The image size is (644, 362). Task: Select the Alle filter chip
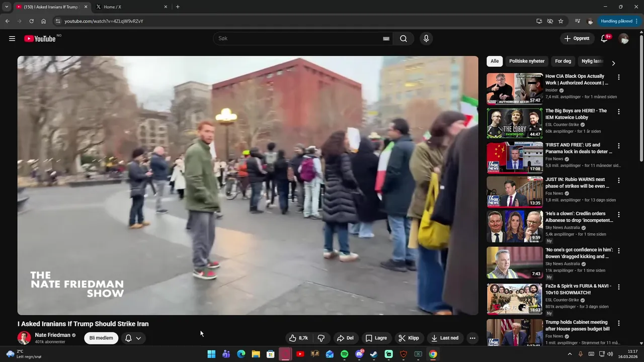pyautogui.click(x=495, y=61)
